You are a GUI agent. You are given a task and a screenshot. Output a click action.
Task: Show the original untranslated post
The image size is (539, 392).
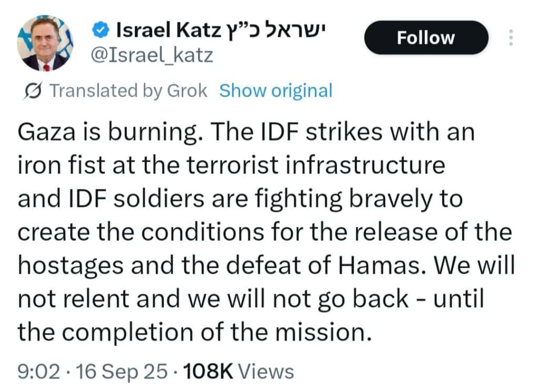coord(276,91)
